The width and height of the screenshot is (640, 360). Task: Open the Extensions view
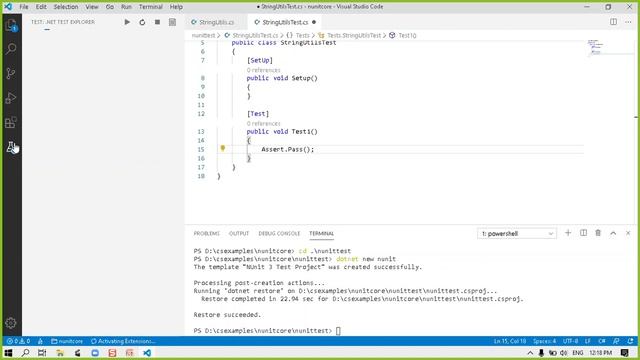(11, 122)
